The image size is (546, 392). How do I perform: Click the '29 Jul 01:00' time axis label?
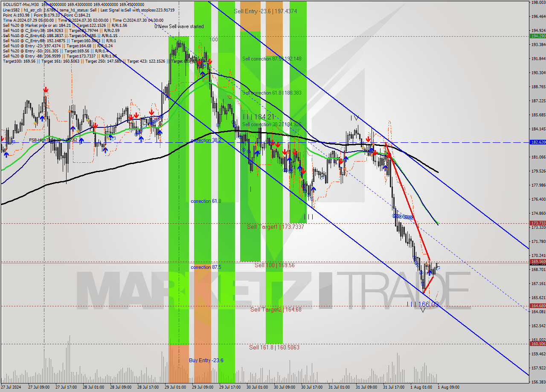click(x=175, y=387)
